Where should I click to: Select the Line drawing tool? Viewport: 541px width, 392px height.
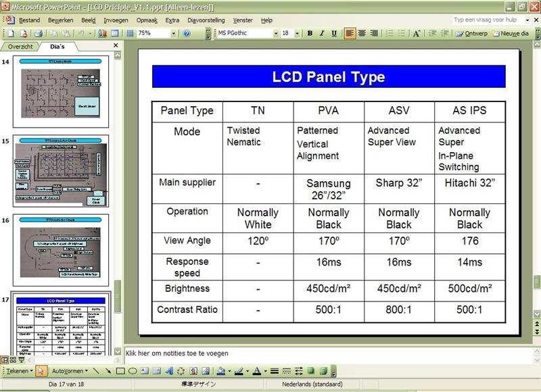pyautogui.click(x=96, y=371)
